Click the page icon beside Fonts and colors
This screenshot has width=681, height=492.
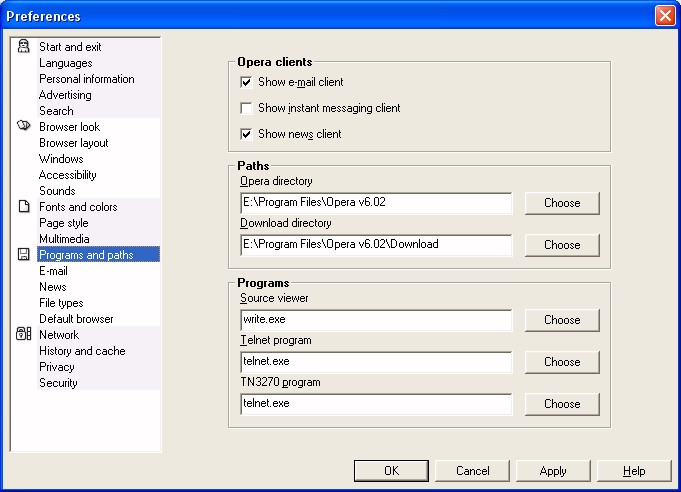point(24,206)
